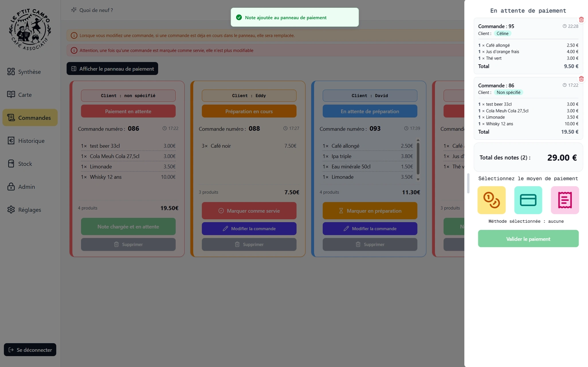
Task: Select the pink receipt payment method
Action: tap(565, 200)
